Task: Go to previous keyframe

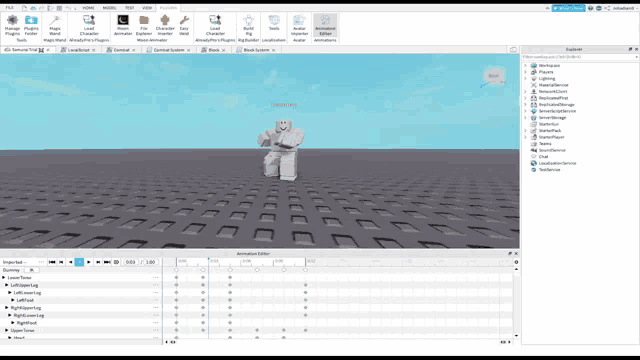Action: (x=61, y=262)
